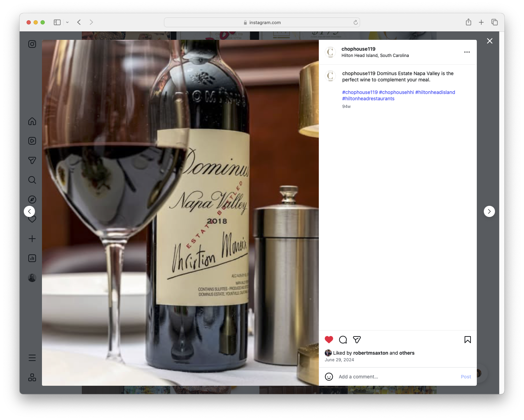The width and height of the screenshot is (524, 420).
Task: Open the #hiltonheadisland hashtag link
Action: (435, 92)
